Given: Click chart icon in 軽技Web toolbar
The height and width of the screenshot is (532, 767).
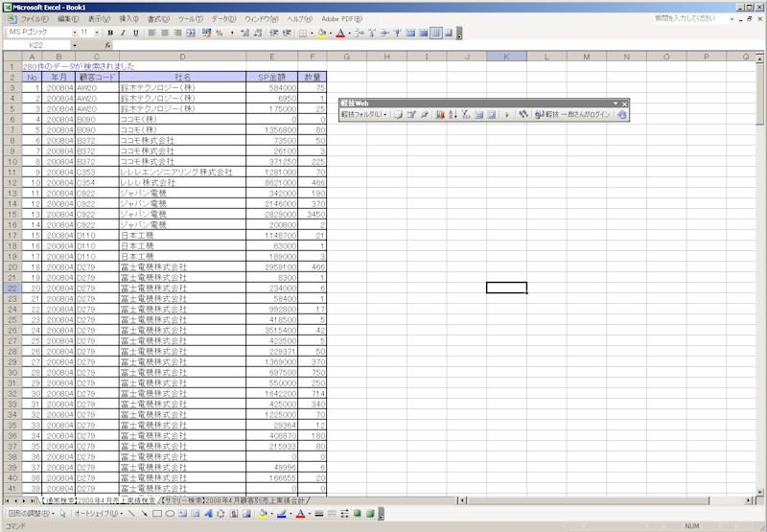Looking at the screenshot, I should pos(440,114).
